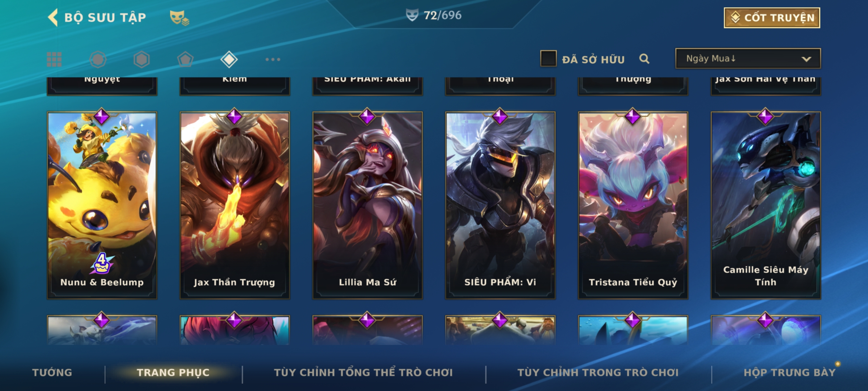Select the Nunu & Beelump skin card

coord(102,205)
